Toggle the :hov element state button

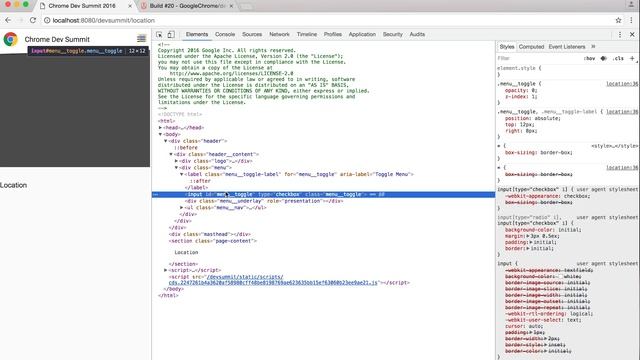pyautogui.click(x=589, y=58)
